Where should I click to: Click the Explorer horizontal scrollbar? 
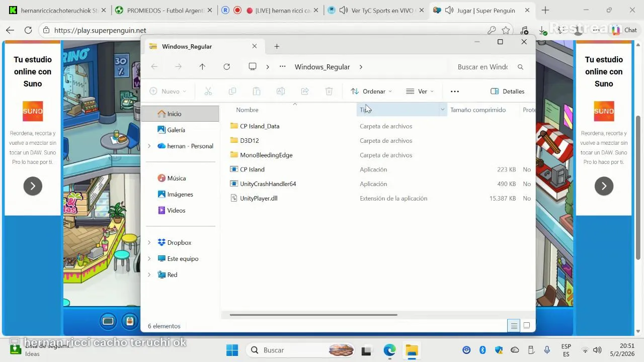313,315
